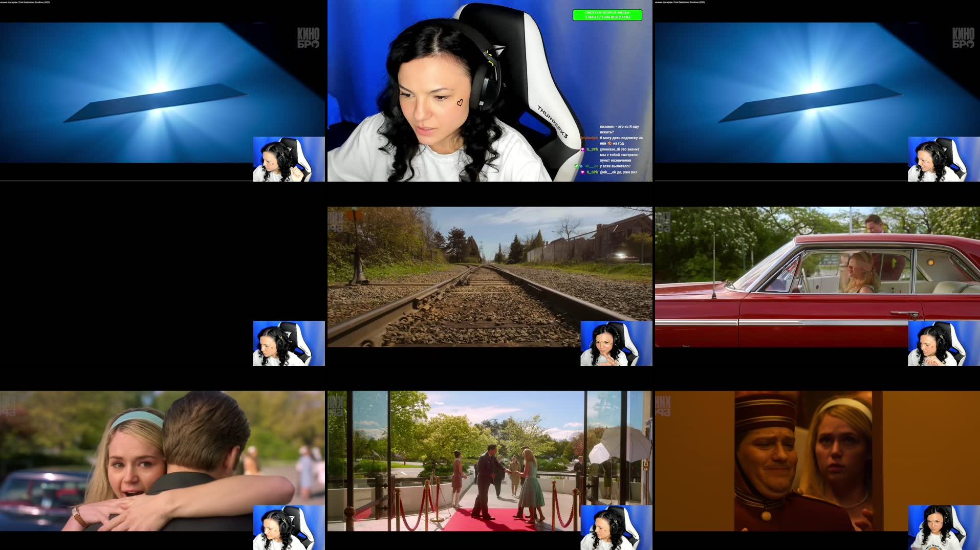Click orange 'badgirl' username in chat
The width and height of the screenshot is (980, 550).
(x=590, y=138)
